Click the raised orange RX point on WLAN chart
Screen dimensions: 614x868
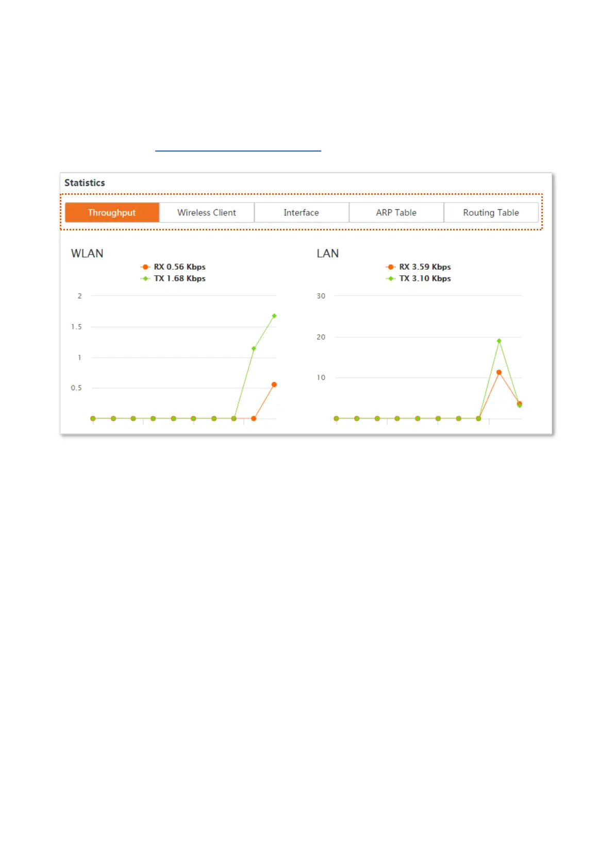(x=274, y=385)
